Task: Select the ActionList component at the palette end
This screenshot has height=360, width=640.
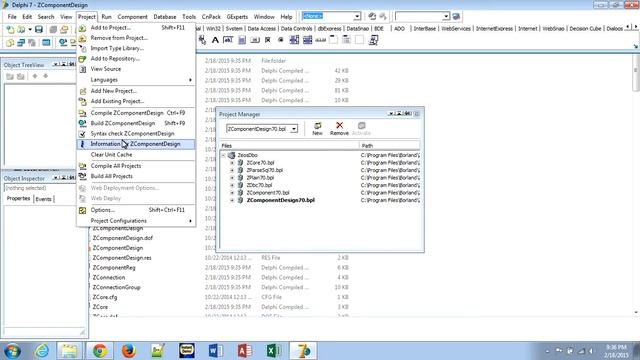Action: 373,40
